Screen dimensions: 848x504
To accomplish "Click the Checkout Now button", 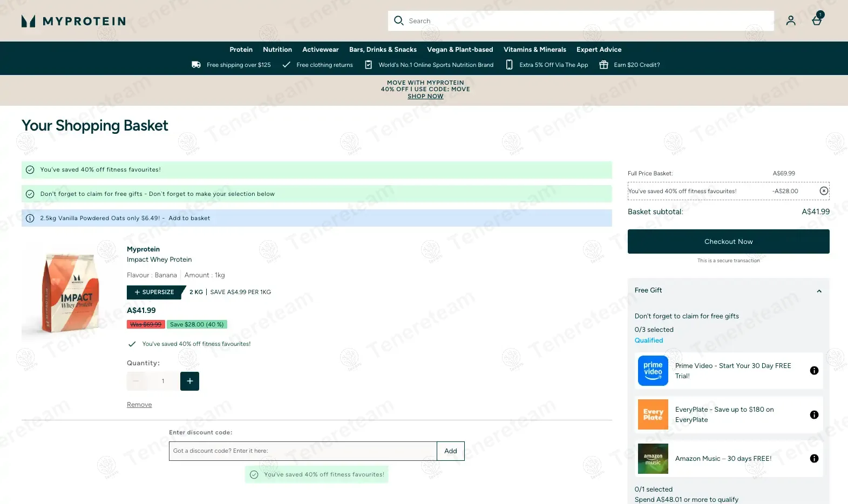I will tap(728, 242).
